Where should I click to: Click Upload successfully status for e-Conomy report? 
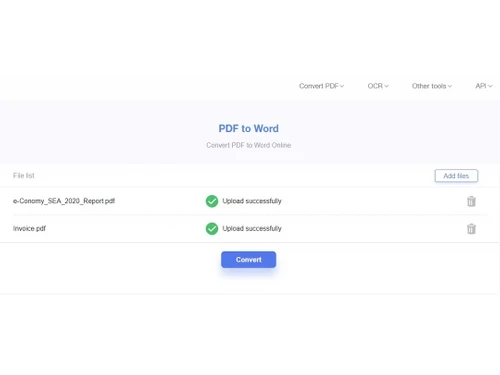(252, 201)
